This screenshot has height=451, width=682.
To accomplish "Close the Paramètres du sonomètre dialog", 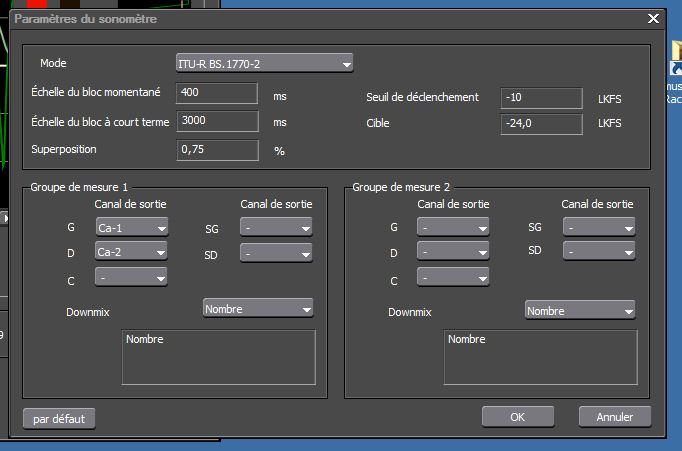I will click(x=653, y=18).
